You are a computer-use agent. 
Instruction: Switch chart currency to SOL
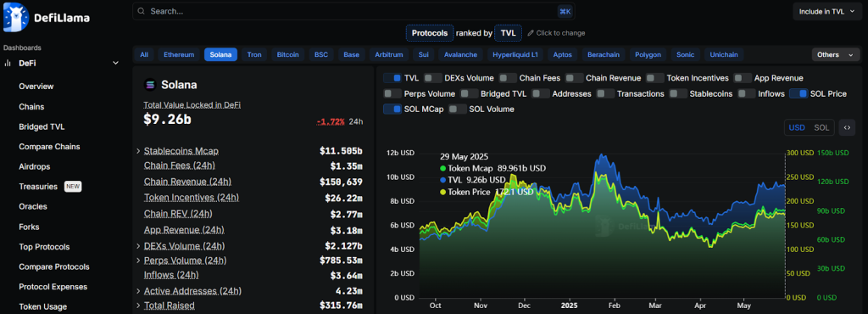pos(821,127)
